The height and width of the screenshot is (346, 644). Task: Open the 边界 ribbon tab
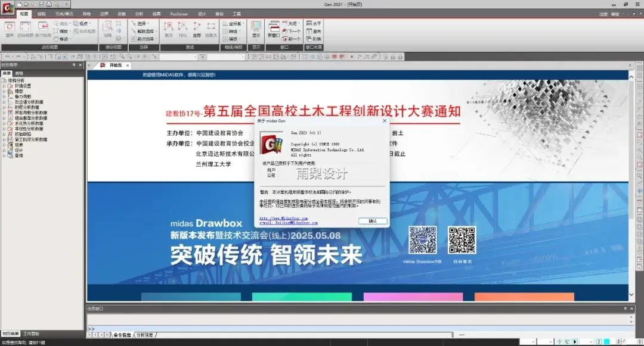[104, 14]
